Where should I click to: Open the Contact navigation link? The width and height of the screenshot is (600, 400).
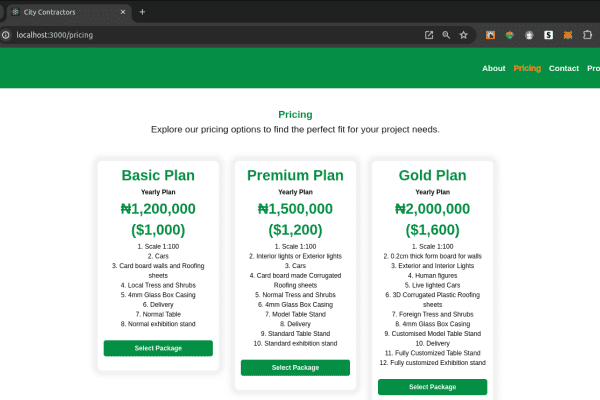564,68
